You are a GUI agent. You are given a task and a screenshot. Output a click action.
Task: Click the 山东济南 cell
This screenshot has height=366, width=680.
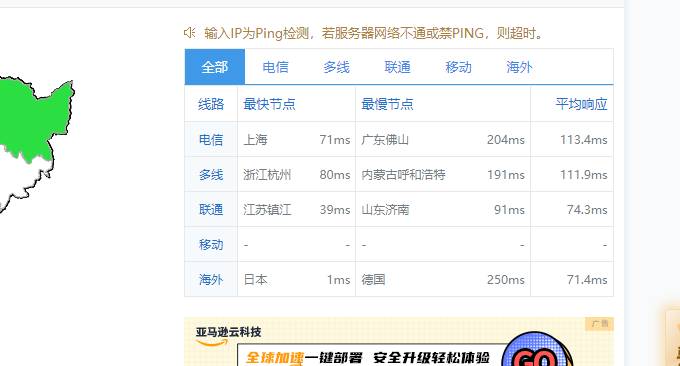coord(385,209)
